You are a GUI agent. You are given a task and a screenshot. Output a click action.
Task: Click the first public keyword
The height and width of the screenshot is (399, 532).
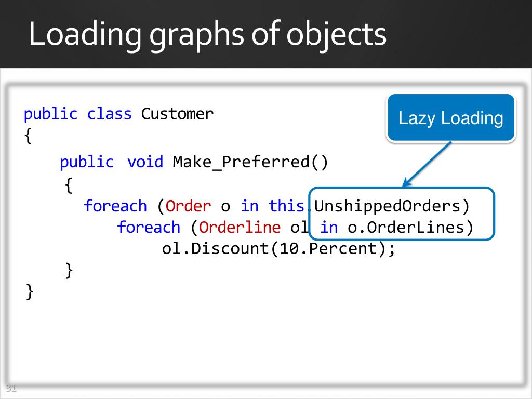click(50, 114)
